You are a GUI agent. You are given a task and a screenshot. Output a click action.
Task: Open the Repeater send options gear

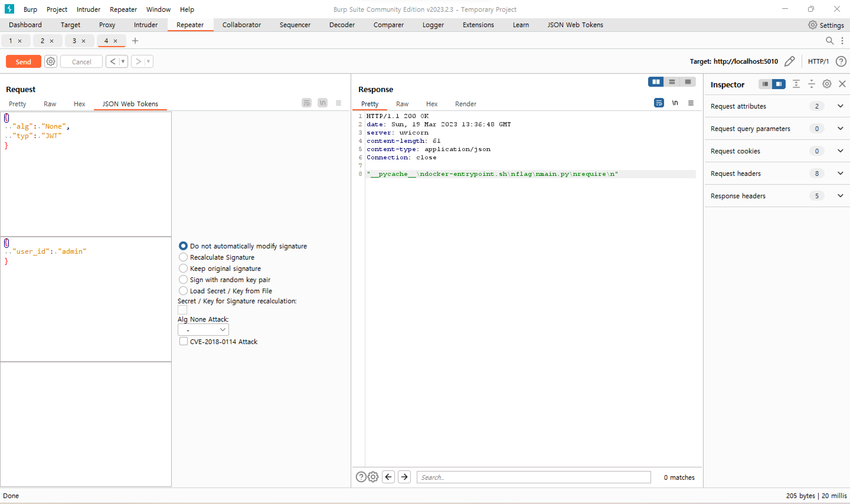point(50,61)
